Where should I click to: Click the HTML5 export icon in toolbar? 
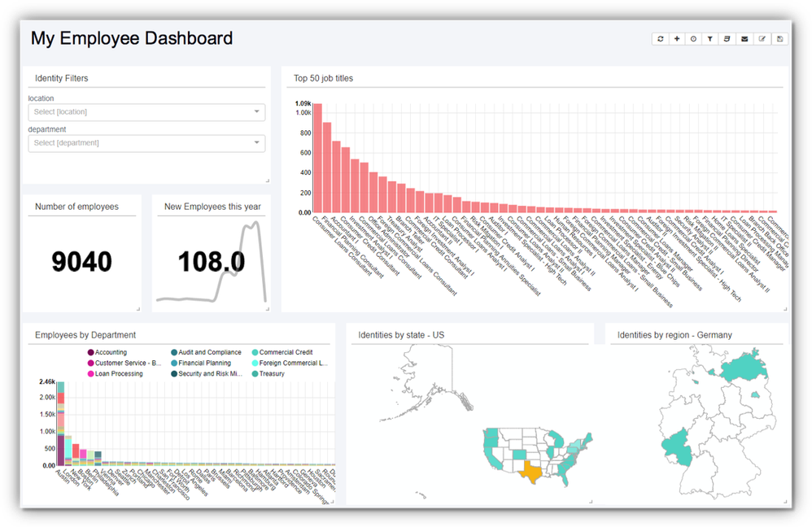(x=727, y=39)
